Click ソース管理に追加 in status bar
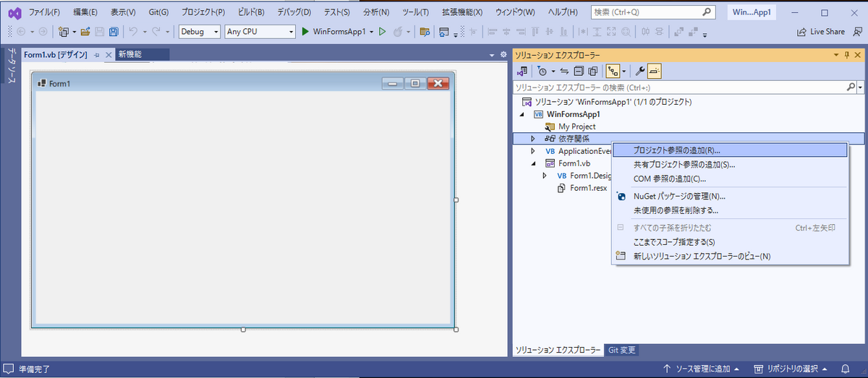Image resolution: width=868 pixels, height=378 pixels. 702,369
